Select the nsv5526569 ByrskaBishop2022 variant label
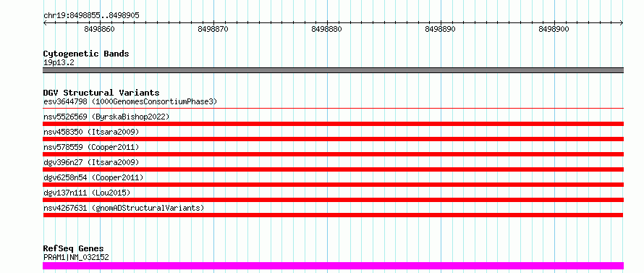This screenshot has height=273, width=644. 106,117
